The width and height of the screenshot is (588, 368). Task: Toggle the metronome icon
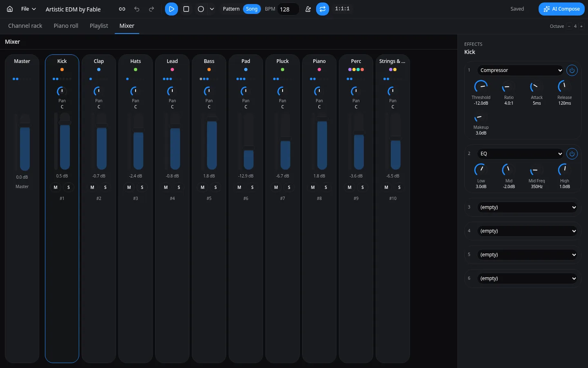(308, 9)
